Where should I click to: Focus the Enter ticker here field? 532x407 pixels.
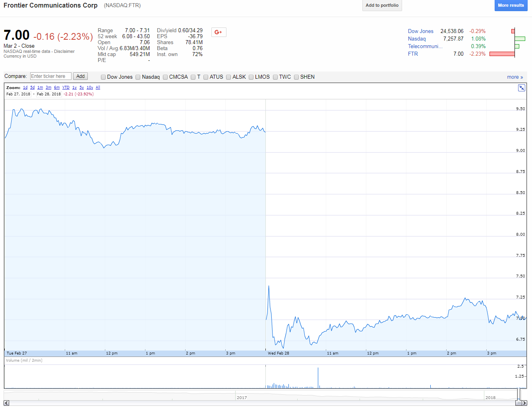[x=51, y=76]
